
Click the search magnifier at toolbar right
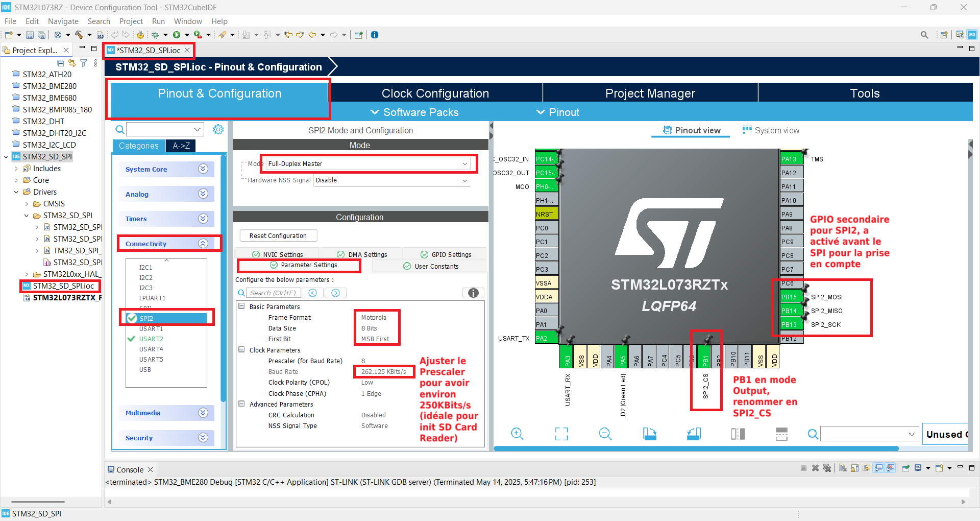tap(924, 35)
